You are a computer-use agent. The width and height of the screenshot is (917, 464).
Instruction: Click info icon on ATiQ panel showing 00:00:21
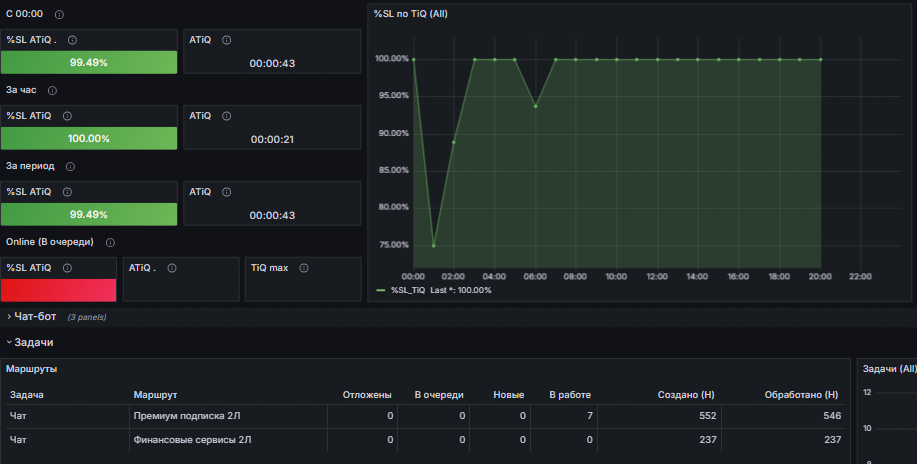226,116
